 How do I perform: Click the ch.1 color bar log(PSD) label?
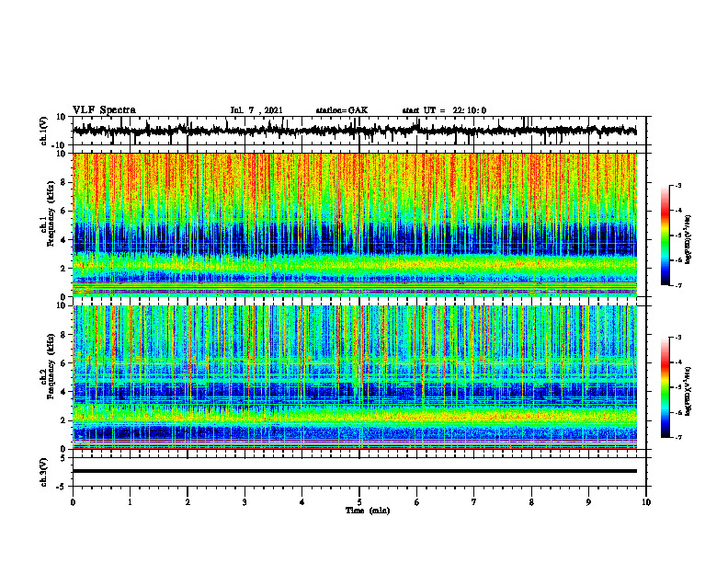(x=689, y=240)
